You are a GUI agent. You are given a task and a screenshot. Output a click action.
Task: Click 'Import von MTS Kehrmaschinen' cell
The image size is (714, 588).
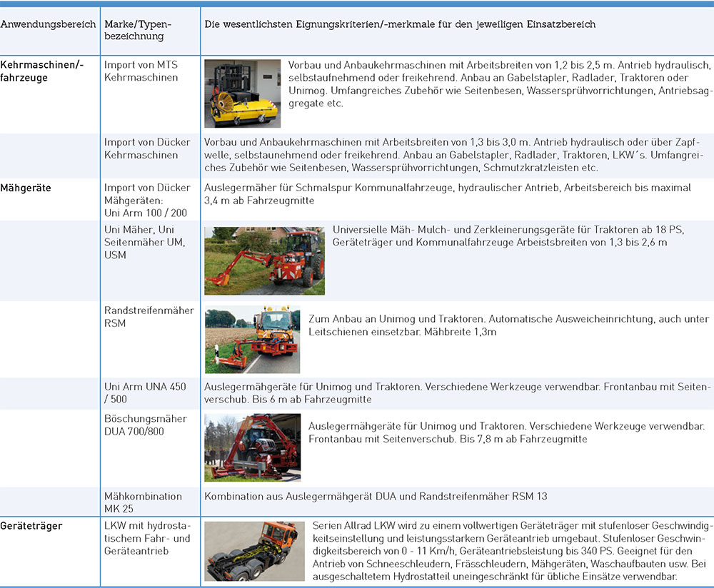141,71
